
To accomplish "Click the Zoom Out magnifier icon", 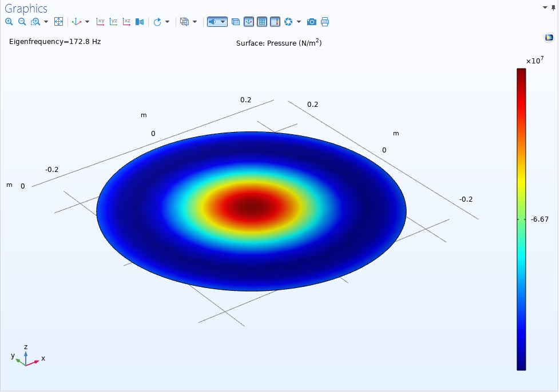I will pyautogui.click(x=22, y=22).
